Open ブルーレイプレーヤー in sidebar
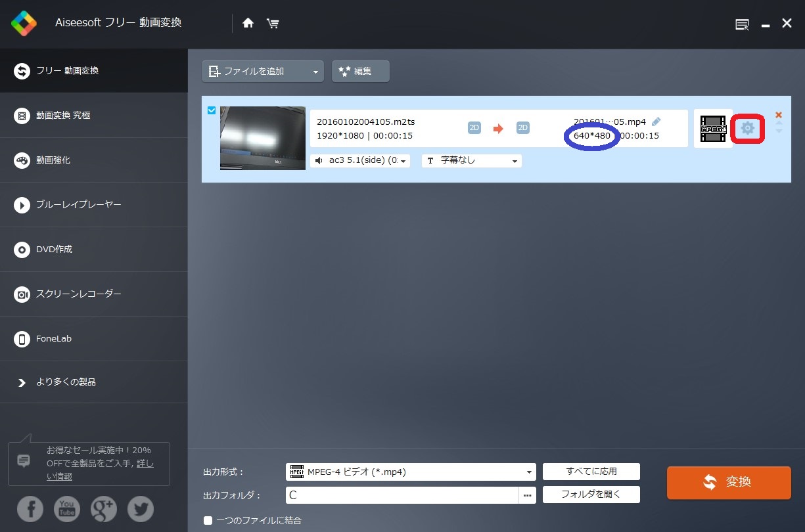 point(94,205)
